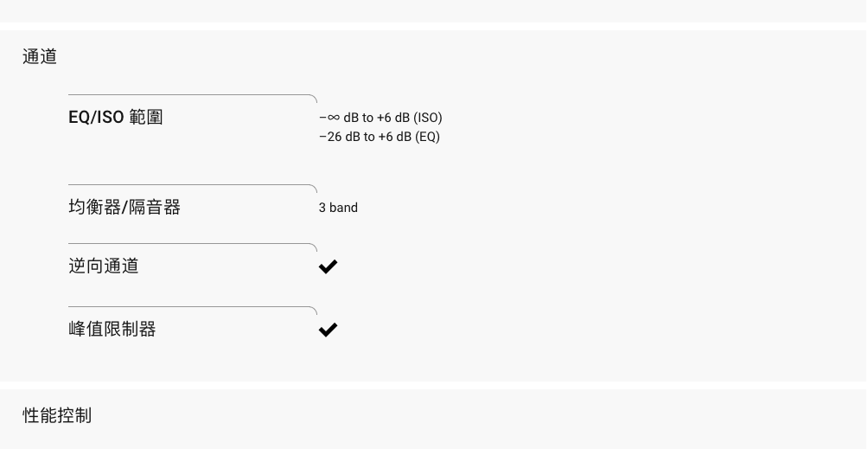Click the checkmark icon beside 逆向通道
The image size is (868, 449).
[328, 266]
